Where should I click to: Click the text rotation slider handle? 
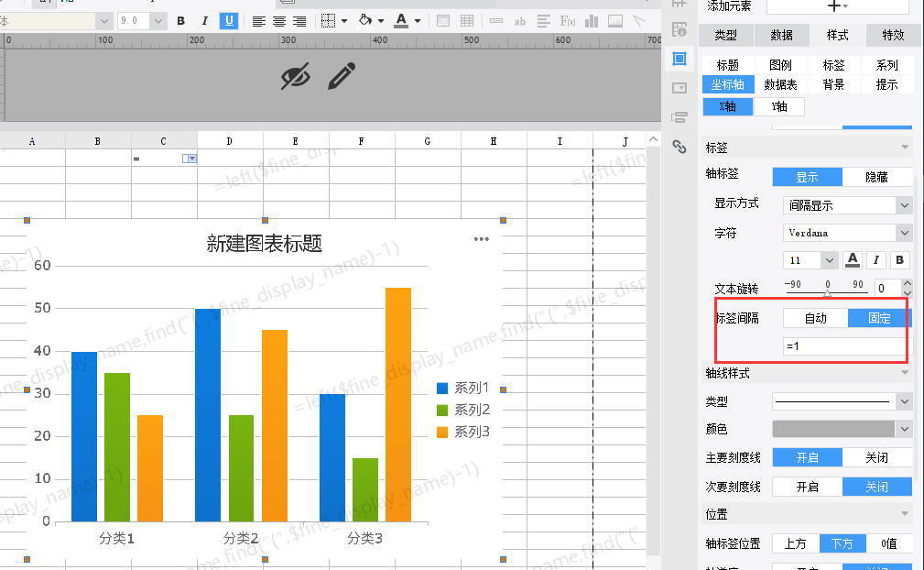(827, 293)
